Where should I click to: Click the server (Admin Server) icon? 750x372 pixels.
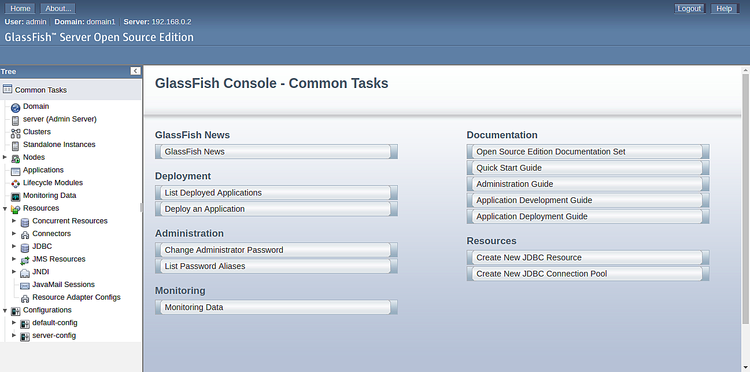click(x=15, y=120)
